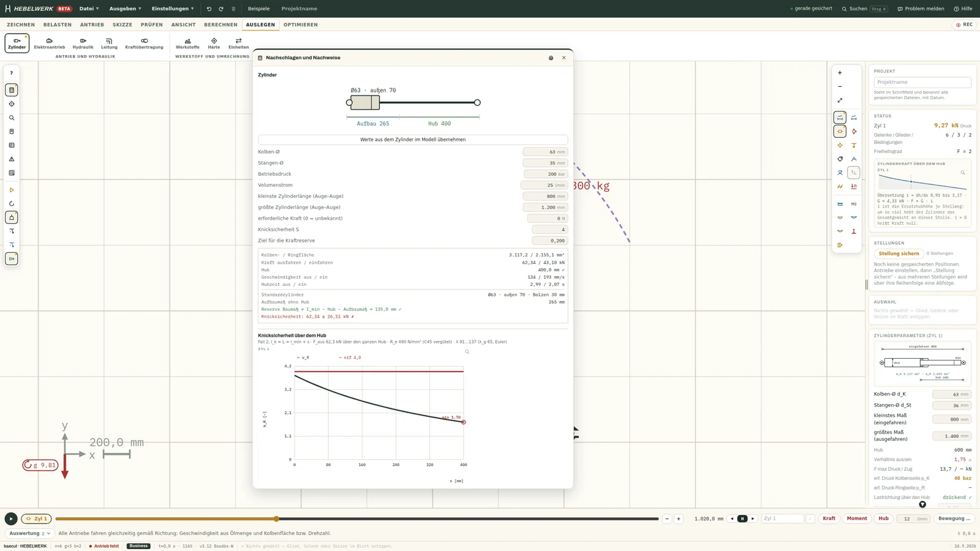Click the fit-to-view diagonal arrows icon
980x551 pixels.
point(840,100)
